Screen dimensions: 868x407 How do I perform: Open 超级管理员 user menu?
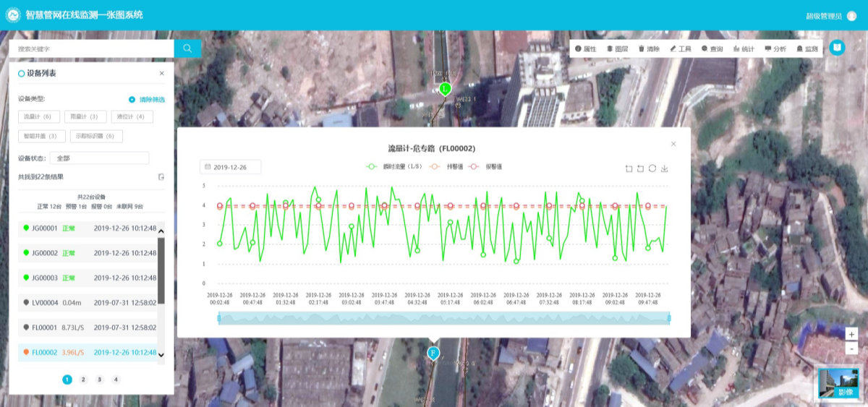click(x=823, y=16)
